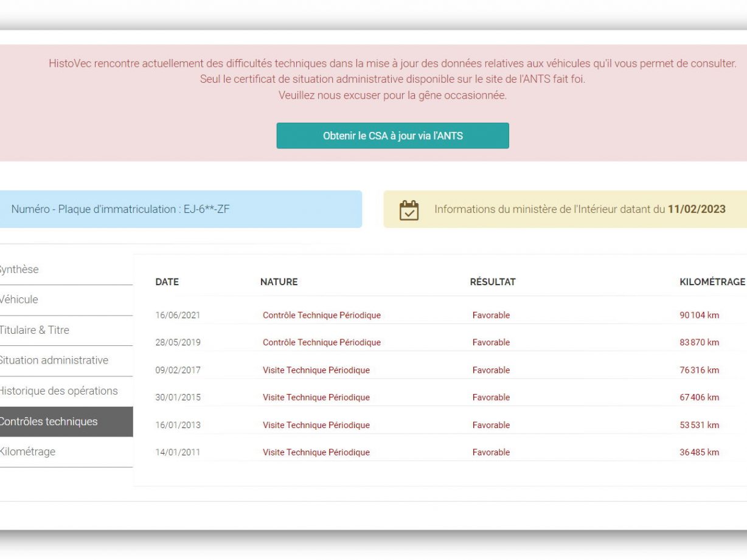Click the RÉSULTAT column header
This screenshot has height=560, width=747.
492,282
